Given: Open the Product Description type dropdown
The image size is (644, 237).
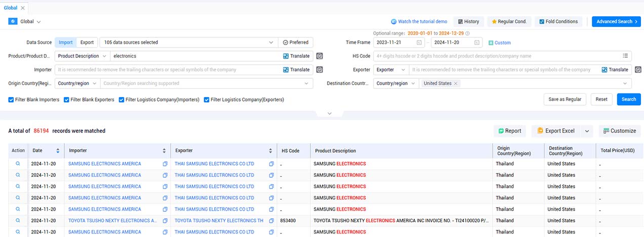Looking at the screenshot, I should point(82,56).
